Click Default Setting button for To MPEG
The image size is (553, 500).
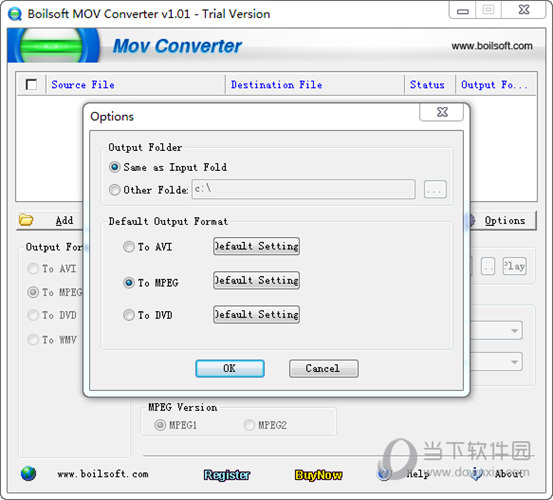point(256,280)
